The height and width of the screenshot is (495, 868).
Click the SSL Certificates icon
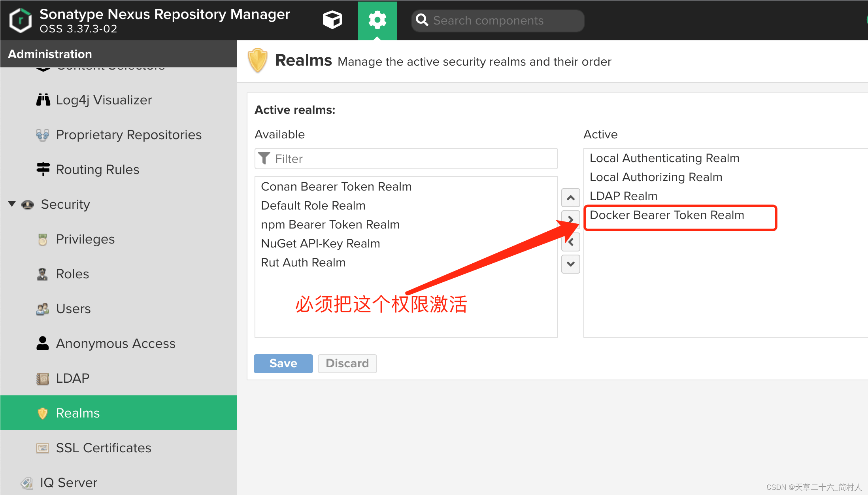point(43,448)
